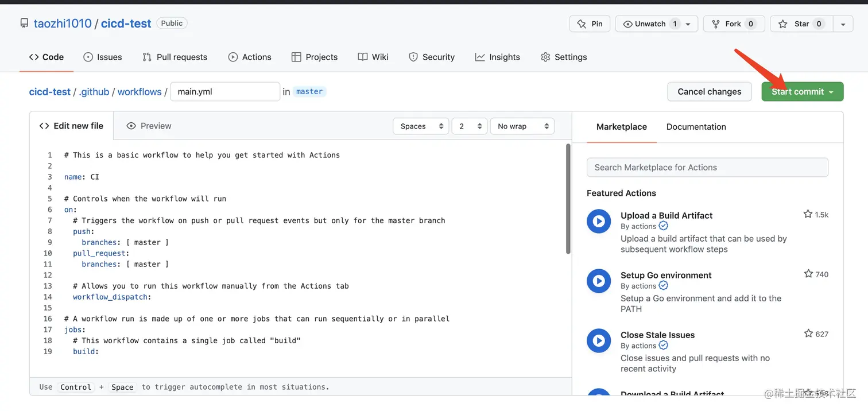Image resolution: width=868 pixels, height=411 pixels.
Task: Click line number 19 in gutter
Action: point(48,351)
